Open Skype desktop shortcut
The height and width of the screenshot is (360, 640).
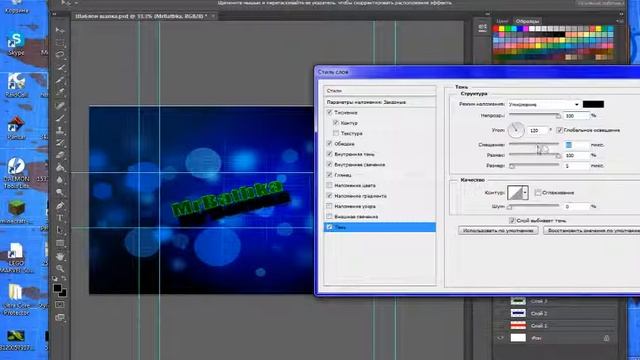[x=16, y=44]
